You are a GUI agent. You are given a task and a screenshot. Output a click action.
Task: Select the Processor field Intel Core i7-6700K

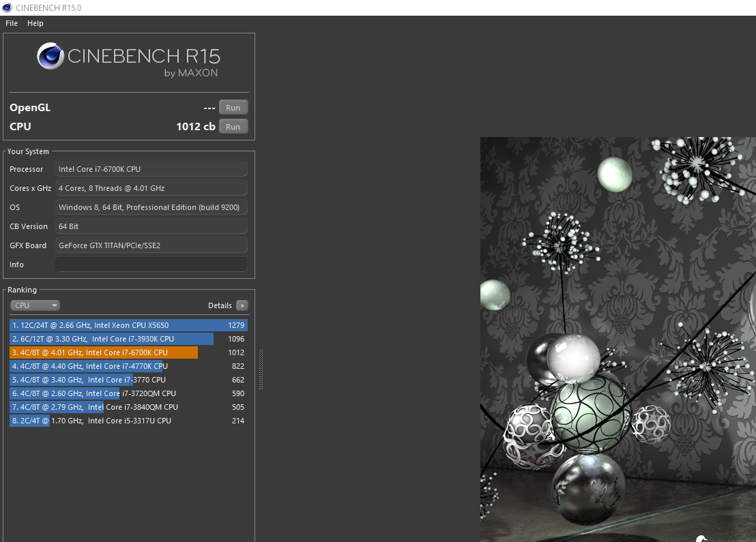151,169
